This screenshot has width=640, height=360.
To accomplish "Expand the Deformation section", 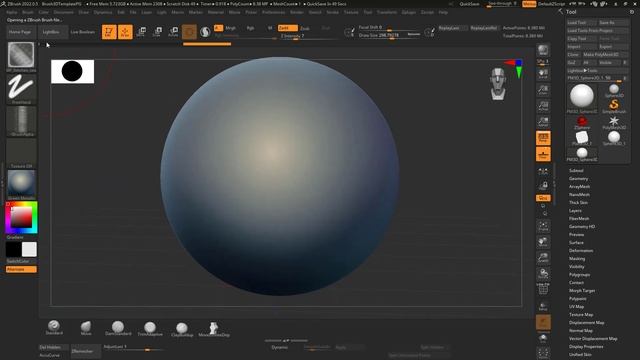I will pyautogui.click(x=581, y=251).
